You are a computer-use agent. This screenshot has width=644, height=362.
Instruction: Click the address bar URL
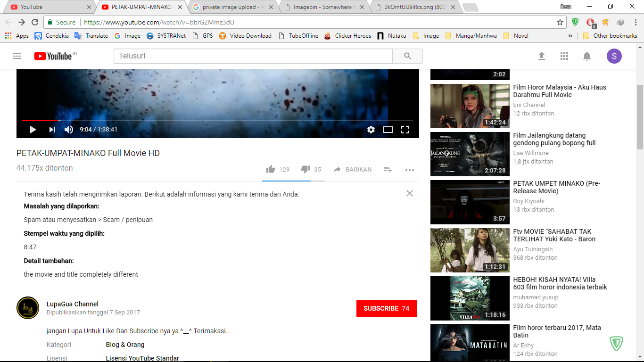pos(158,22)
